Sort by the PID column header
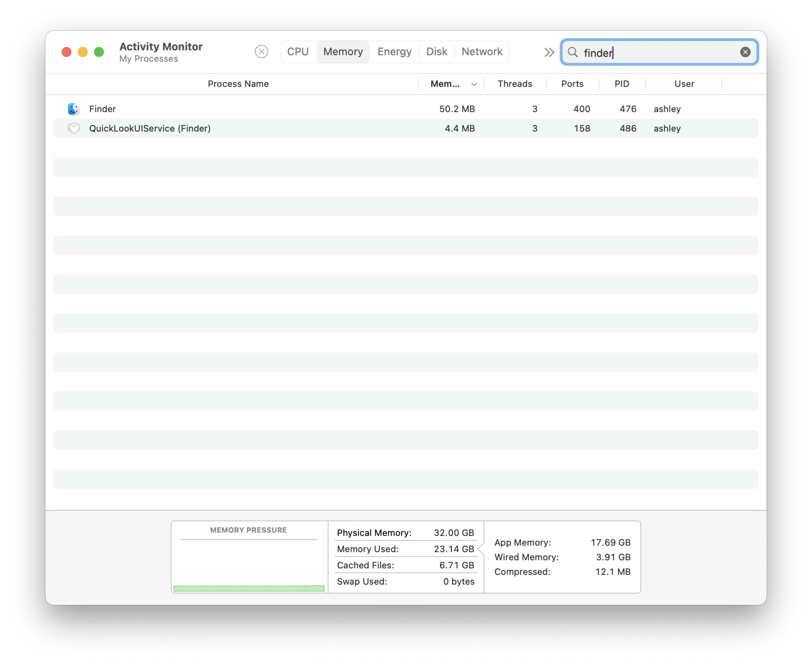 point(622,84)
